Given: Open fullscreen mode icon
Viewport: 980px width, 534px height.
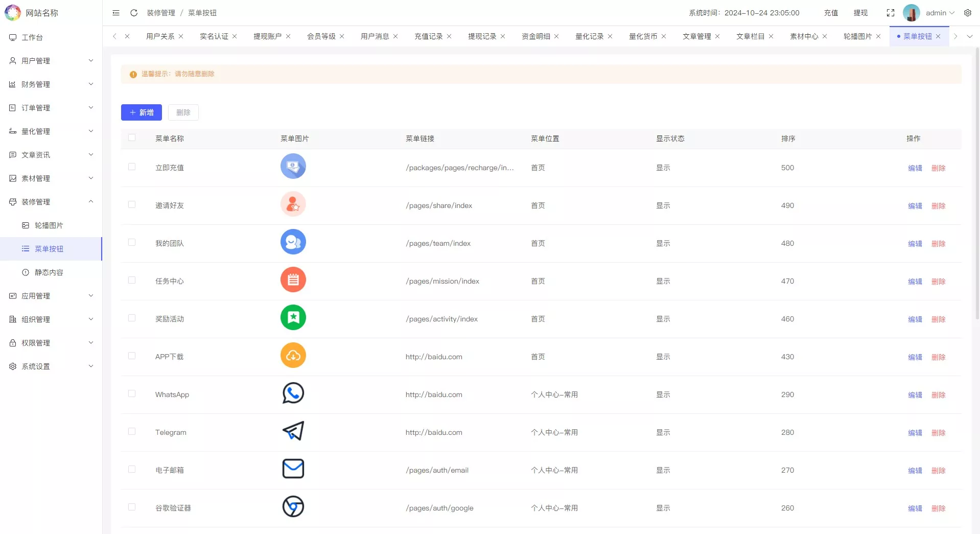Looking at the screenshot, I should click(x=891, y=13).
